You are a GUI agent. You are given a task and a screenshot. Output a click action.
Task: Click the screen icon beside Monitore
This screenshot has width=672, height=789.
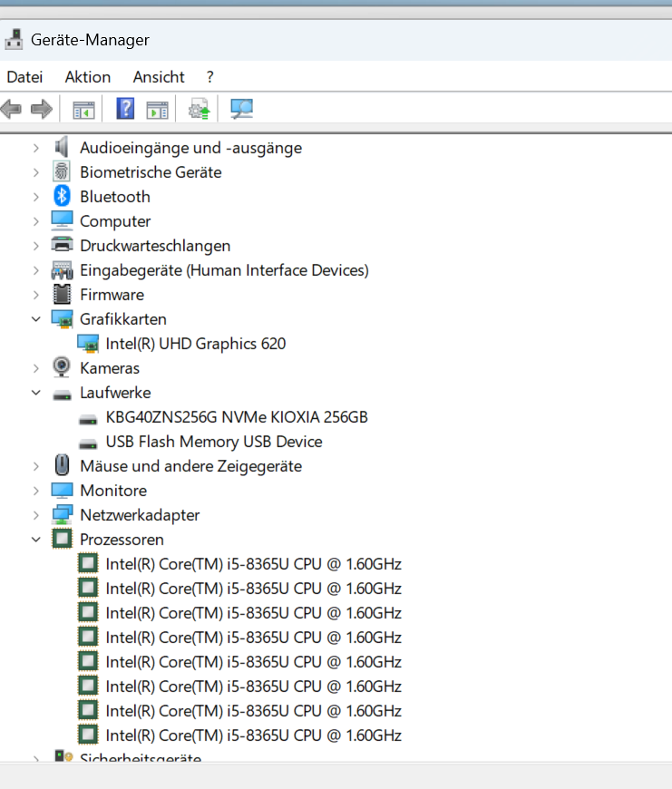tap(62, 491)
